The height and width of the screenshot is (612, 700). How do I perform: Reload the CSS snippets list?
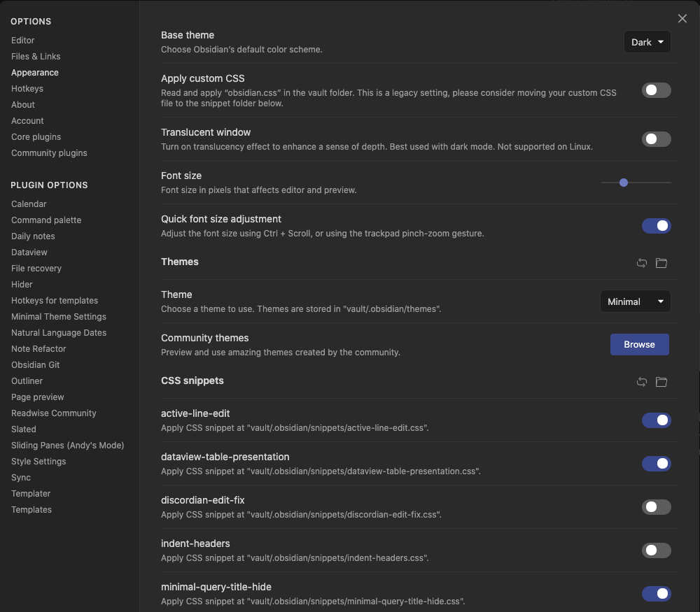(x=642, y=382)
